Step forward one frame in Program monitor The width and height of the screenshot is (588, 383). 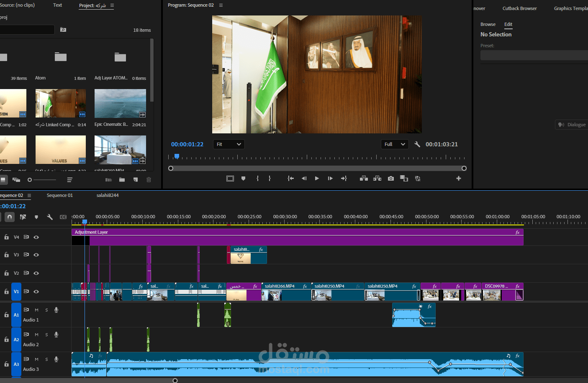click(x=330, y=179)
